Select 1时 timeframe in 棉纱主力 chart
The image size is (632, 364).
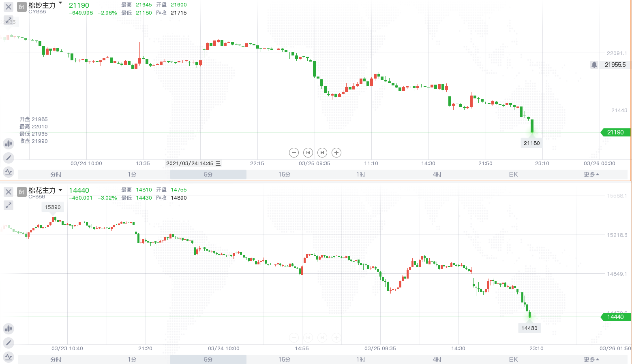point(360,175)
